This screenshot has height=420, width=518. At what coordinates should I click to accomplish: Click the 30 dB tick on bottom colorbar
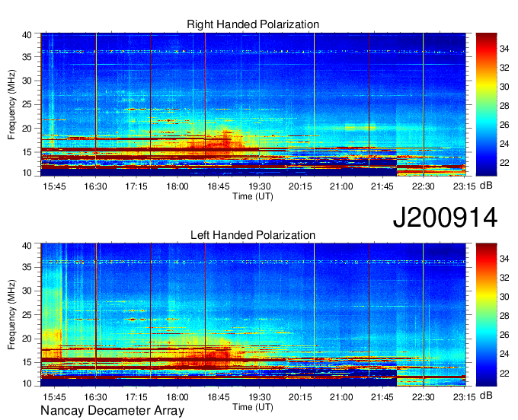click(504, 297)
